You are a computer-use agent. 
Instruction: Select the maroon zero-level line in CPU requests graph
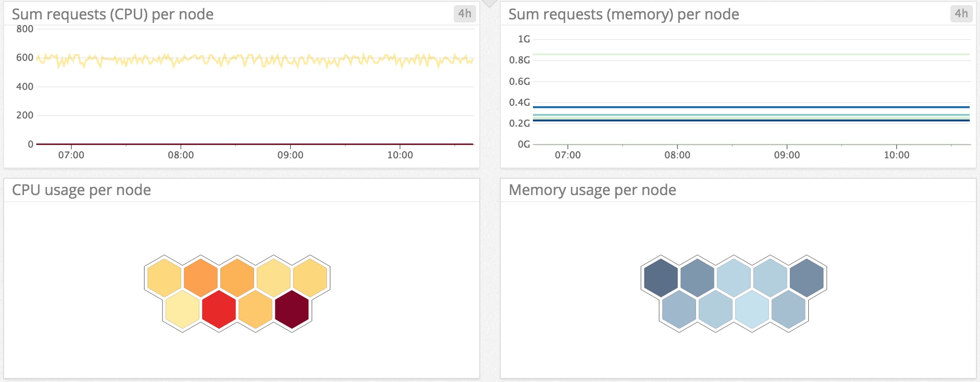pyautogui.click(x=255, y=144)
